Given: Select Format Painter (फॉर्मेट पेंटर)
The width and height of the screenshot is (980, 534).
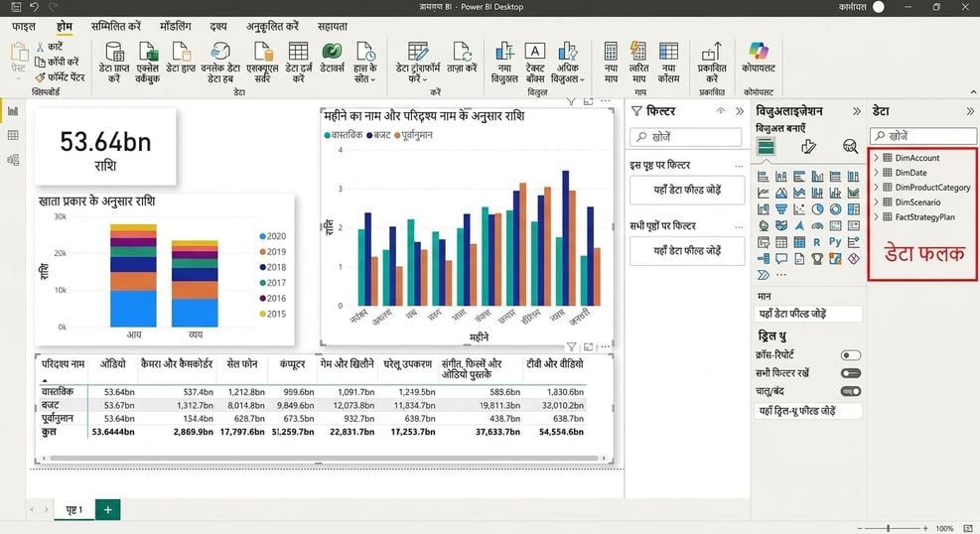Looking at the screenshot, I should tap(60, 77).
